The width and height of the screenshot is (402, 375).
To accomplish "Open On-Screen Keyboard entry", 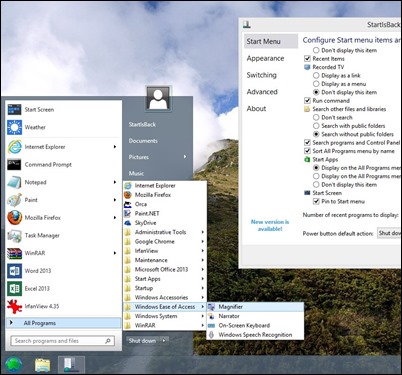I will 255,325.
